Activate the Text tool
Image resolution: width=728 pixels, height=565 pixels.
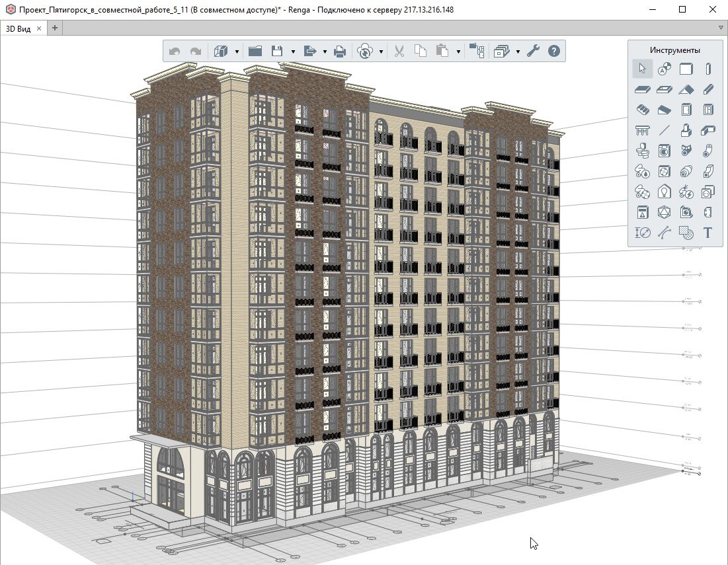click(x=707, y=232)
